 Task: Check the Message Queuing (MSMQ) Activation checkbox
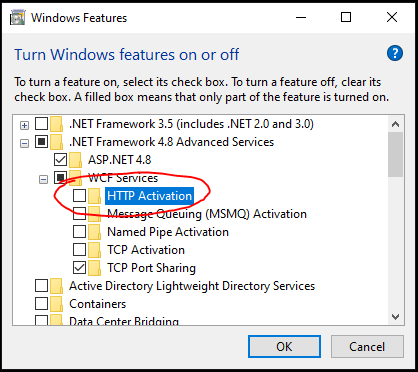pyautogui.click(x=79, y=214)
